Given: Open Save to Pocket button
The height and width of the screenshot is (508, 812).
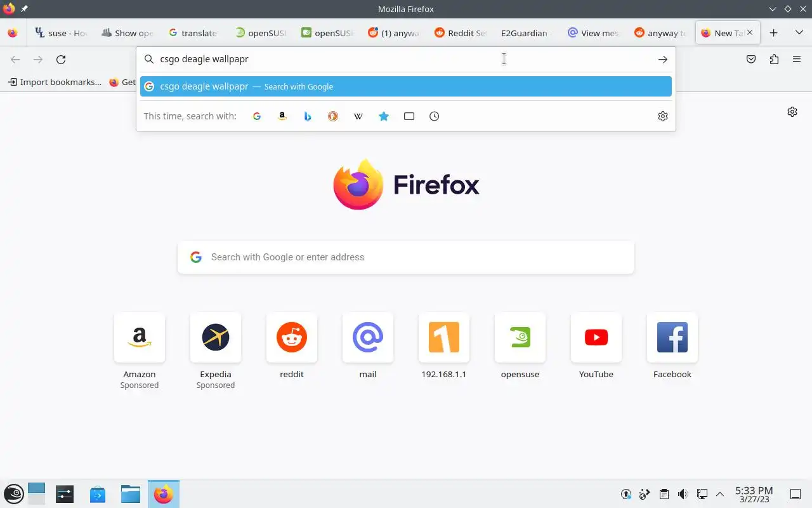Looking at the screenshot, I should click(x=751, y=59).
